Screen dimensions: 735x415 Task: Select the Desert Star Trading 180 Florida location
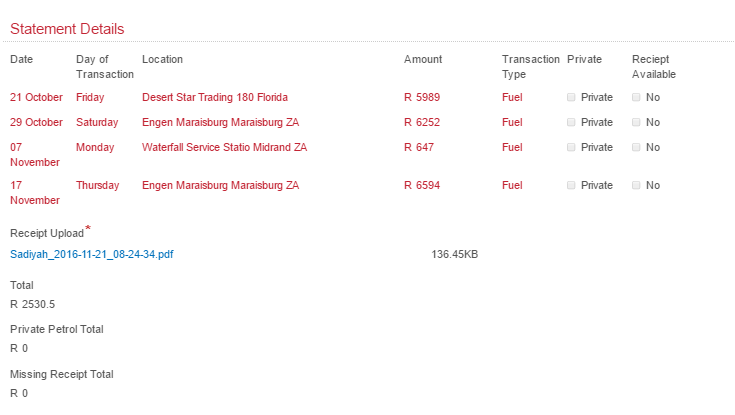pos(215,98)
